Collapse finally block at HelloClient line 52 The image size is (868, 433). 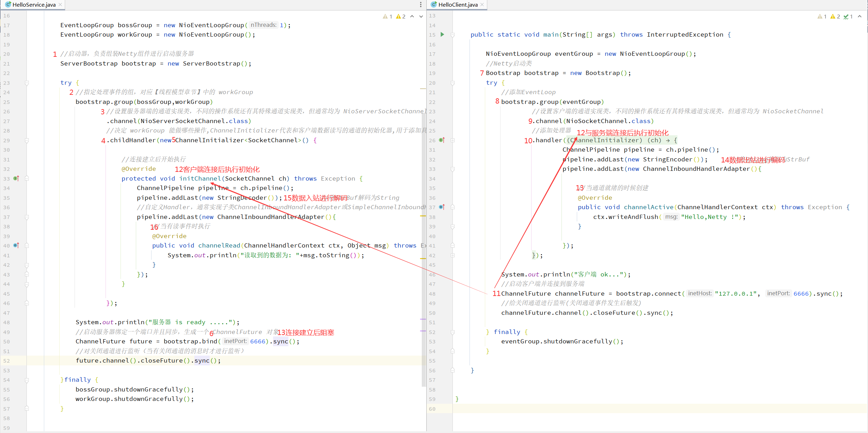[x=453, y=332]
